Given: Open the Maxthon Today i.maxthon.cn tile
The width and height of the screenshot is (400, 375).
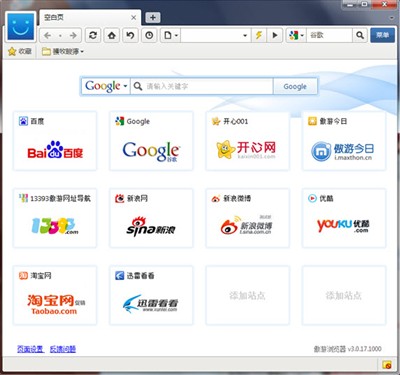Looking at the screenshot, I should (x=344, y=141).
